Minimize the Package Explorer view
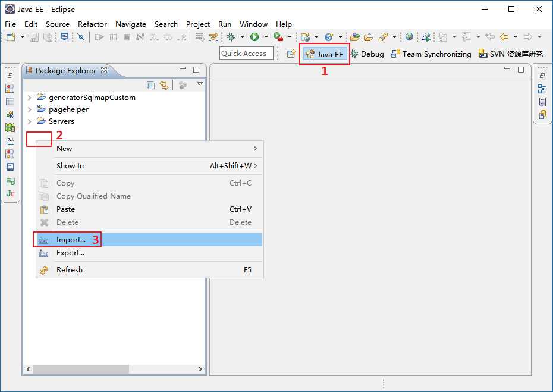Screen dimensions: 553x392 [183, 68]
